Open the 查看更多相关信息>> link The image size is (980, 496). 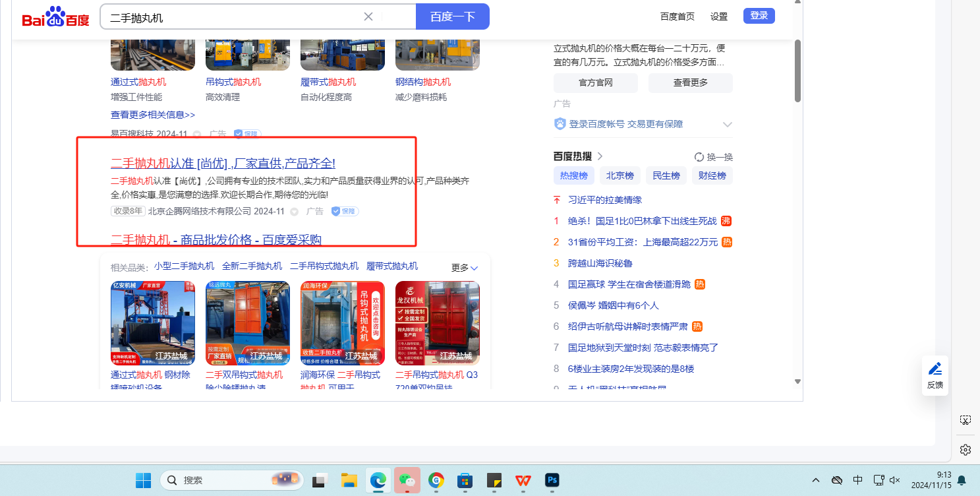tap(153, 115)
